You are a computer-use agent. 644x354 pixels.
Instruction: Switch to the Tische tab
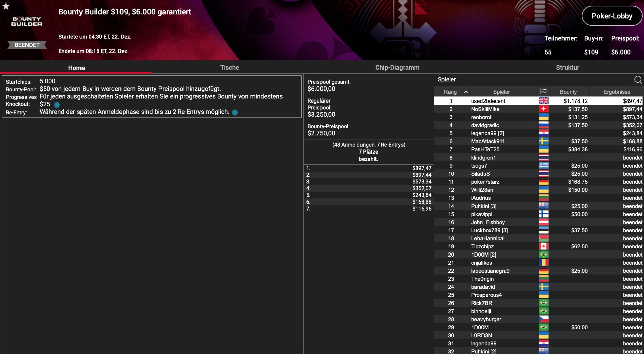pos(229,67)
